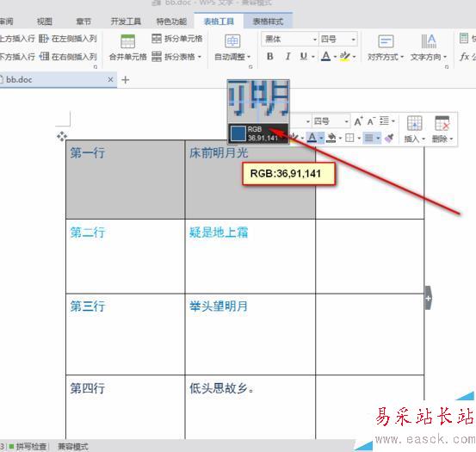Open AutoFit group dialog launcher
Screen dimensions: 476x452
coord(250,67)
